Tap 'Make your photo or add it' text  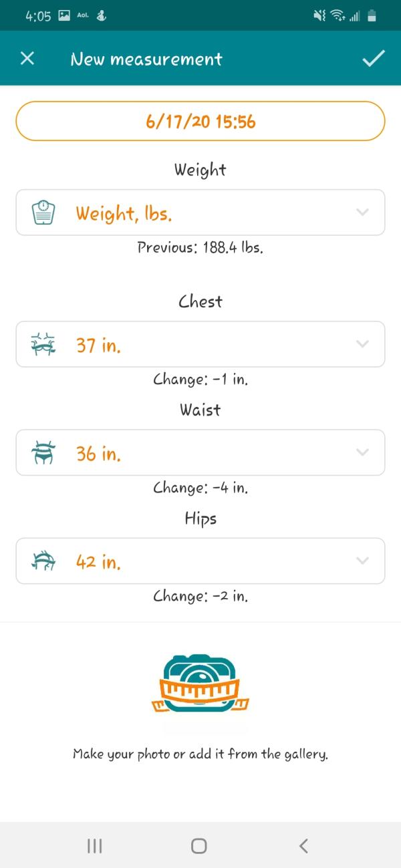coord(200,754)
